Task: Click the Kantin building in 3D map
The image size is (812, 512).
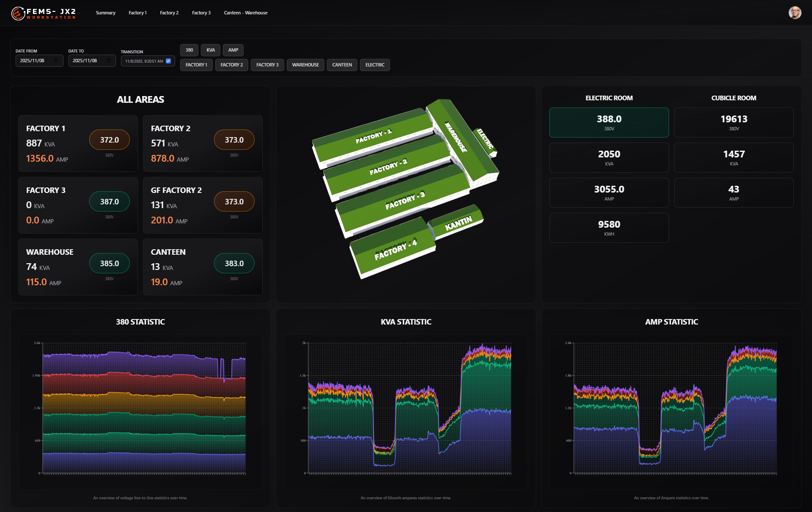Action: point(458,223)
